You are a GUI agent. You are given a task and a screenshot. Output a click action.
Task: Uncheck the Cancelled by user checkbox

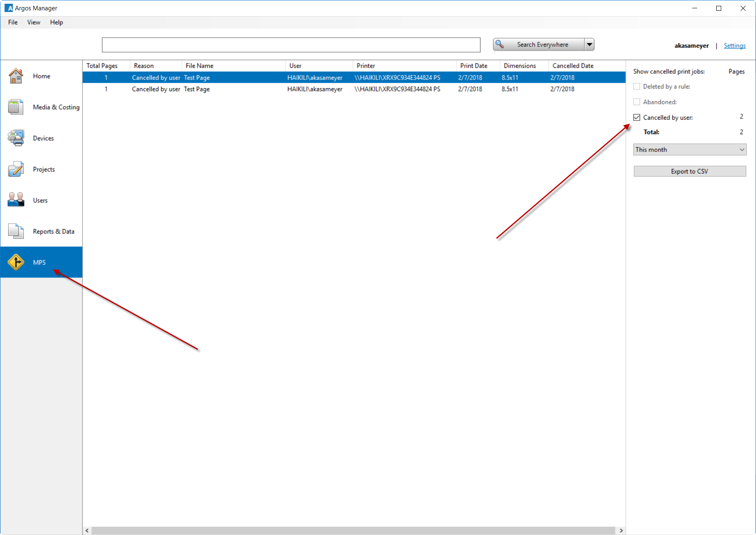pos(637,118)
